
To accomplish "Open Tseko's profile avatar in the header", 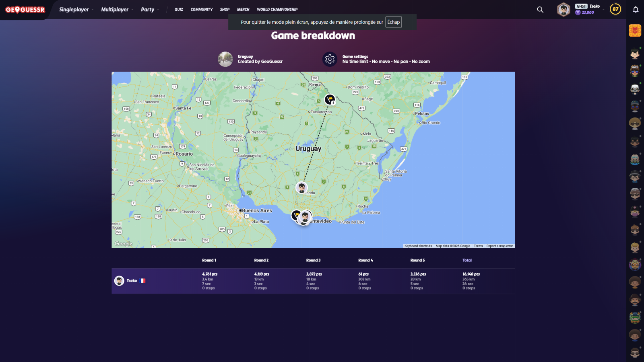I will tap(563, 9).
